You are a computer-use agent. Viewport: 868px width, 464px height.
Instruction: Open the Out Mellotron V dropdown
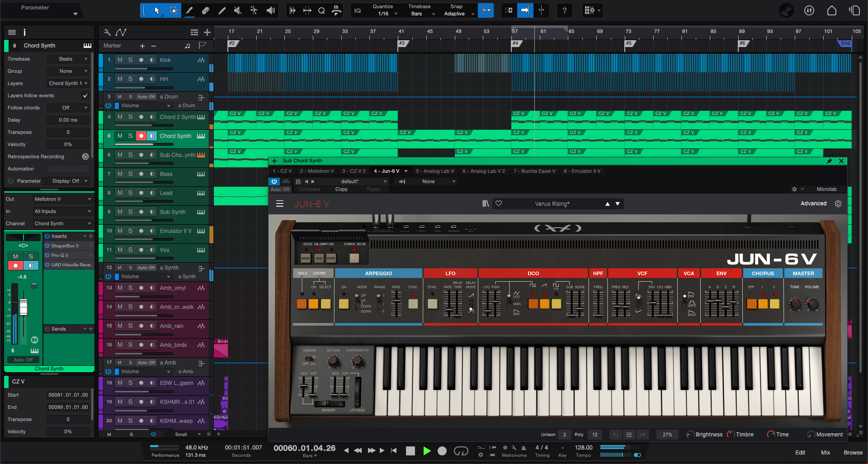pos(62,199)
